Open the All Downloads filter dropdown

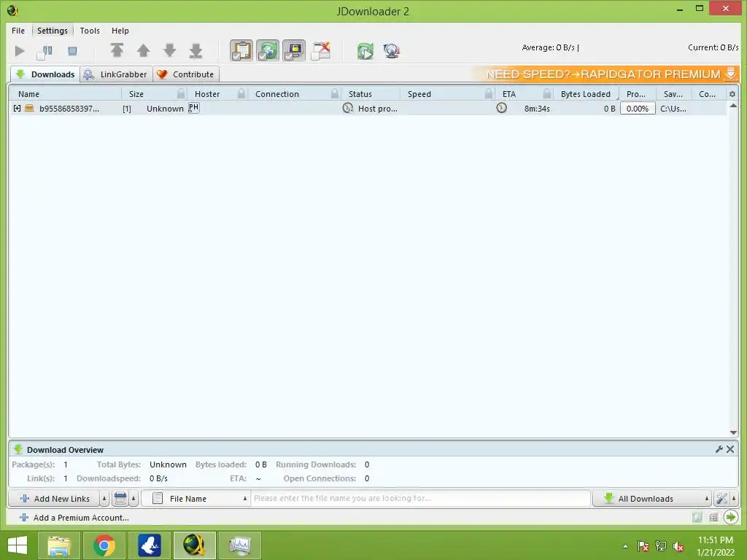651,499
